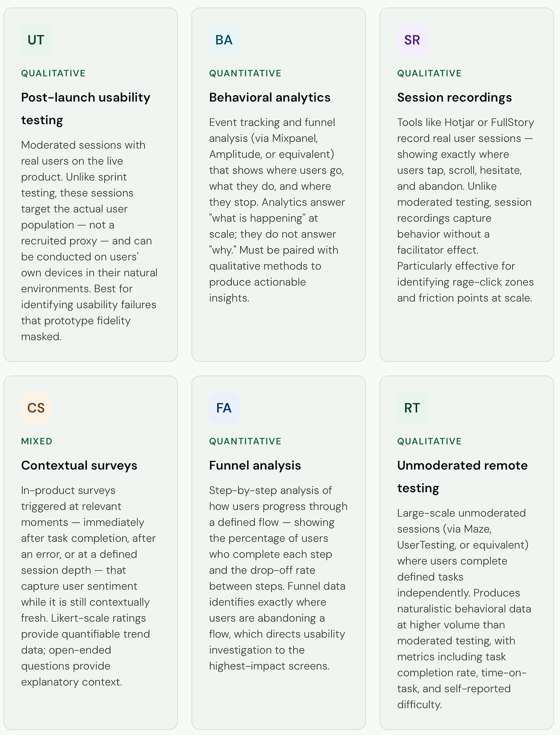Click the CS badge icon
The width and height of the screenshot is (560, 735).
[36, 408]
